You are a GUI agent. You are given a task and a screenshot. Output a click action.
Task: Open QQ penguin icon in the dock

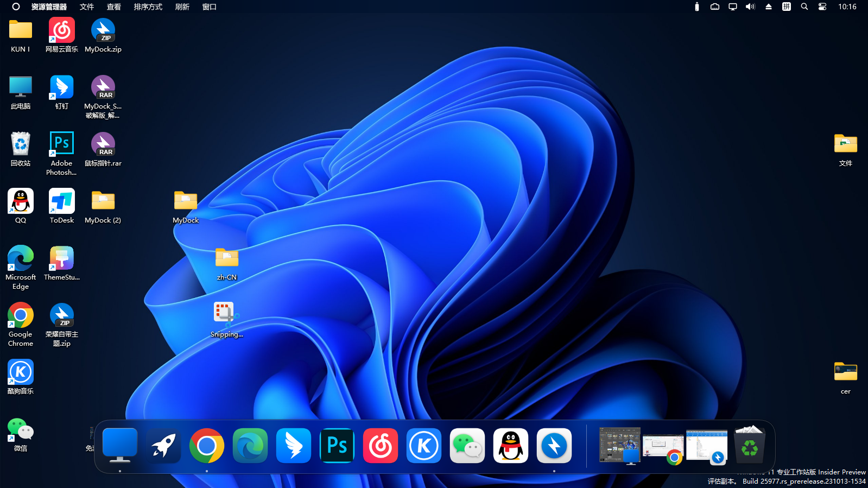510,446
